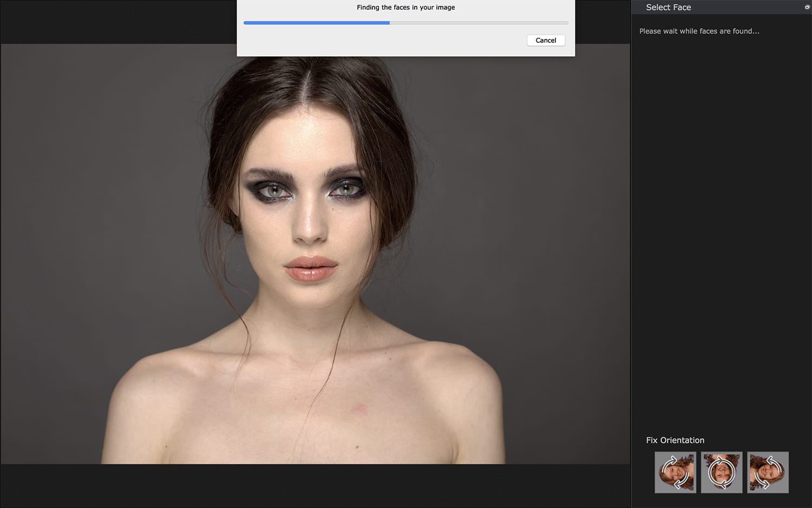Click the 'Select Face' panel title
This screenshot has height=508, width=812.
pos(669,8)
